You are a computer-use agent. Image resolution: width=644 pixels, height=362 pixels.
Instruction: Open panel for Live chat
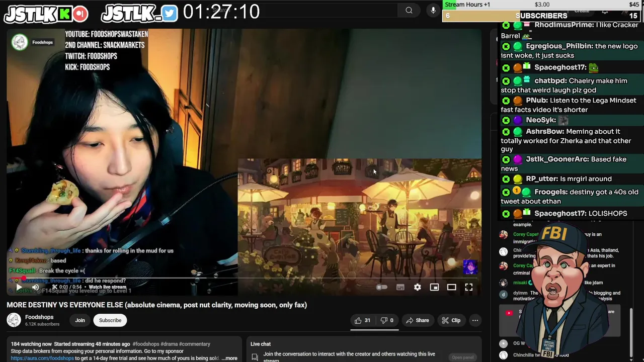[x=462, y=357]
